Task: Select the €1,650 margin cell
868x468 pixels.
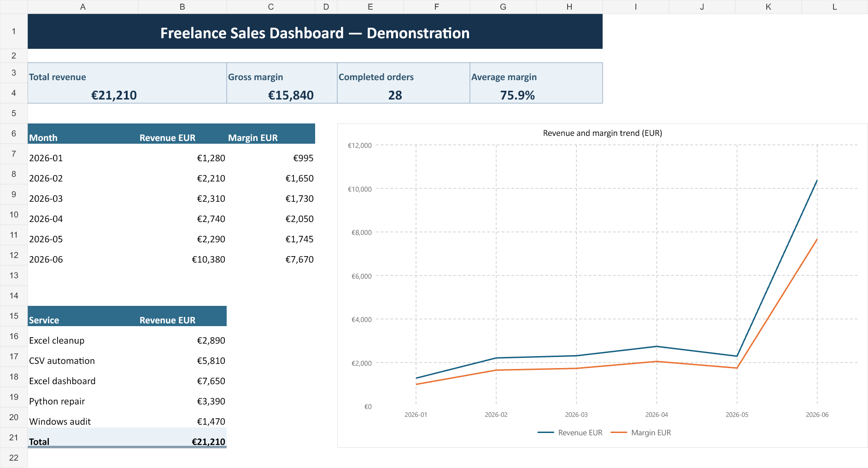Action: (x=271, y=174)
